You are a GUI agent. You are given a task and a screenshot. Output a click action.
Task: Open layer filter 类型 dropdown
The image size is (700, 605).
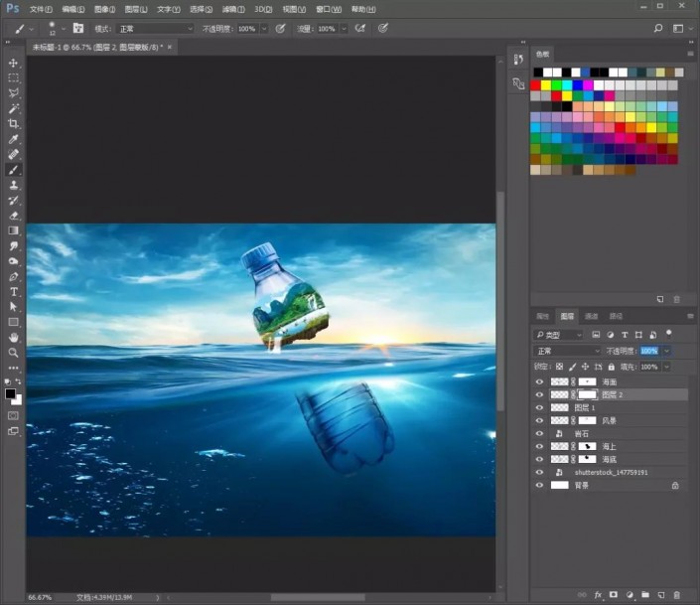tap(558, 335)
